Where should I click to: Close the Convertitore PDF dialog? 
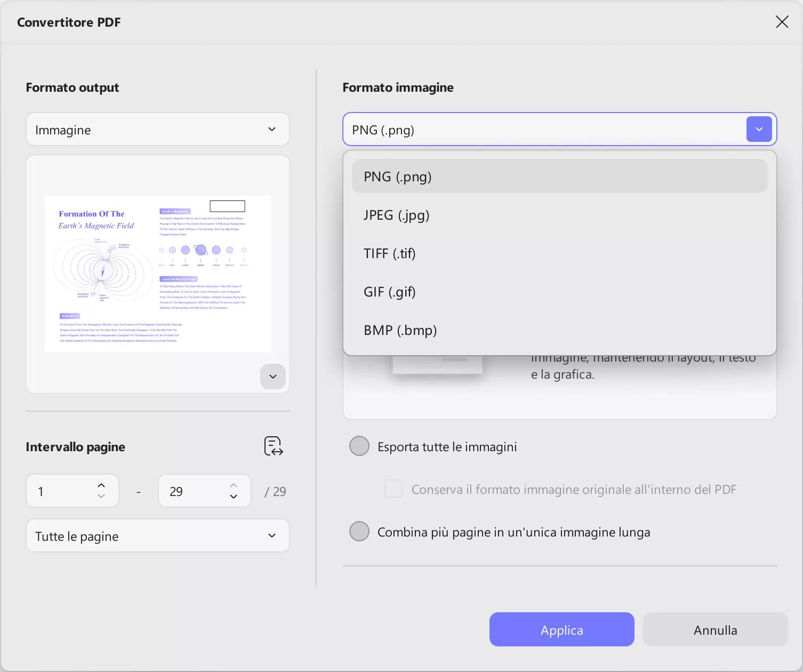click(x=782, y=22)
